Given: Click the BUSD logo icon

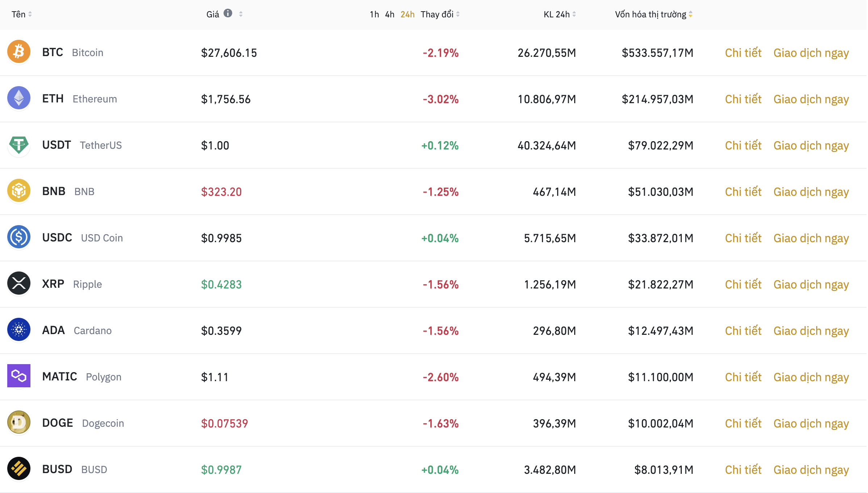Looking at the screenshot, I should coord(19,468).
